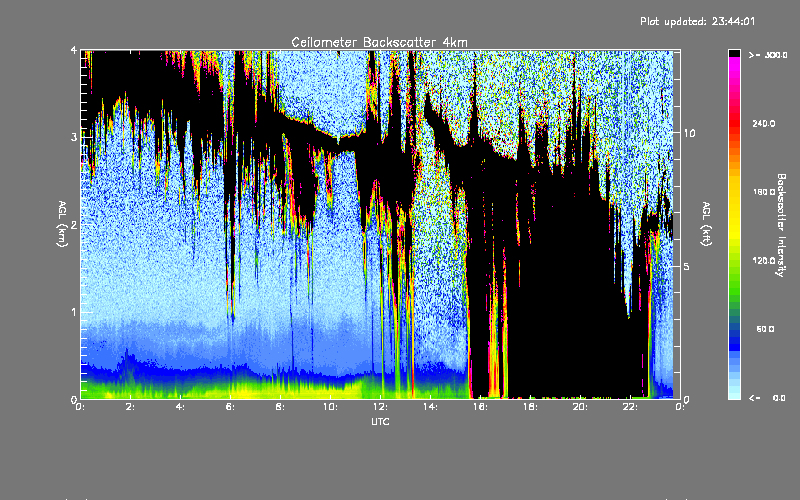Click the '12:' tick on the UTC axis
Image resolution: width=800 pixels, height=500 pixels.
380,407
